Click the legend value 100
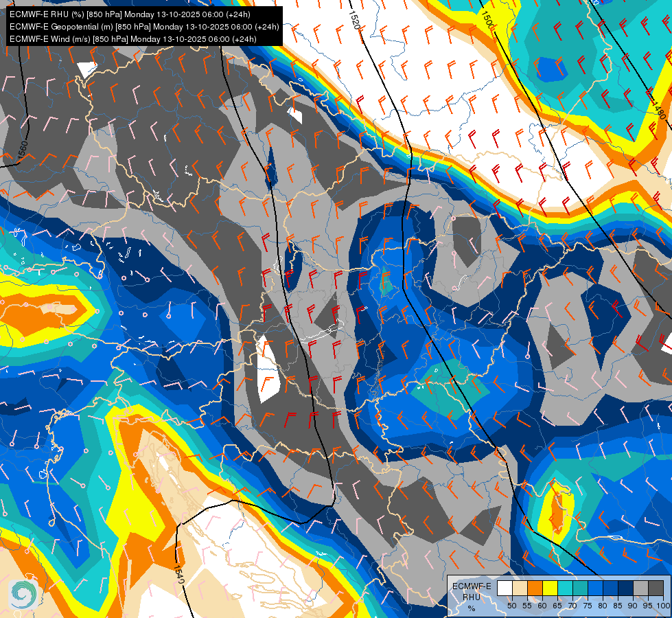The width and height of the screenshot is (672, 618). click(663, 606)
